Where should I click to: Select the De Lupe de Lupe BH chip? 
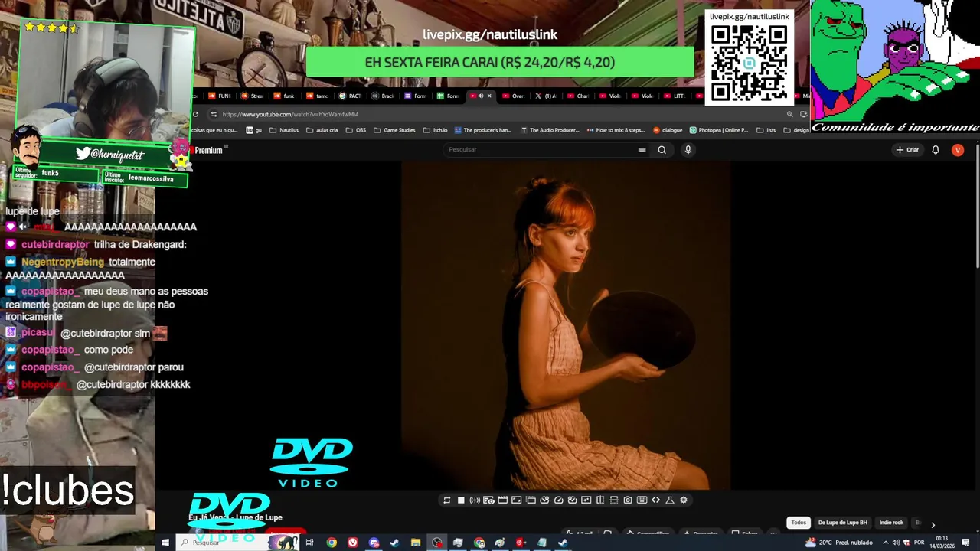842,523
